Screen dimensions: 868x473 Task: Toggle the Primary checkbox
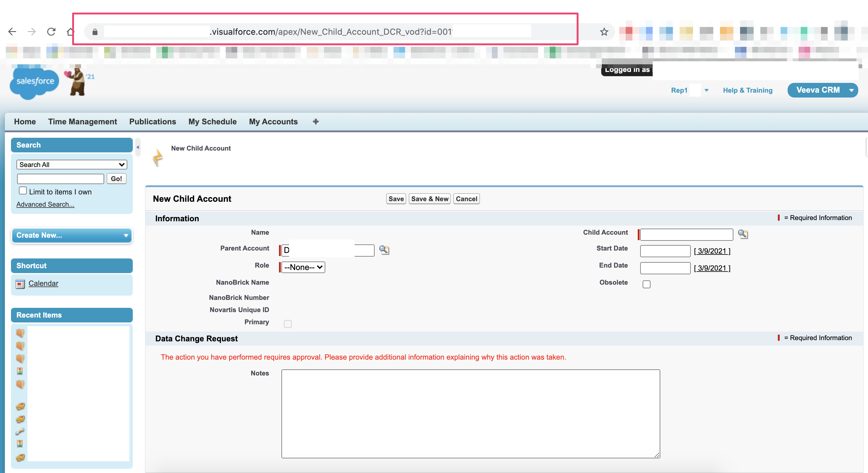288,324
